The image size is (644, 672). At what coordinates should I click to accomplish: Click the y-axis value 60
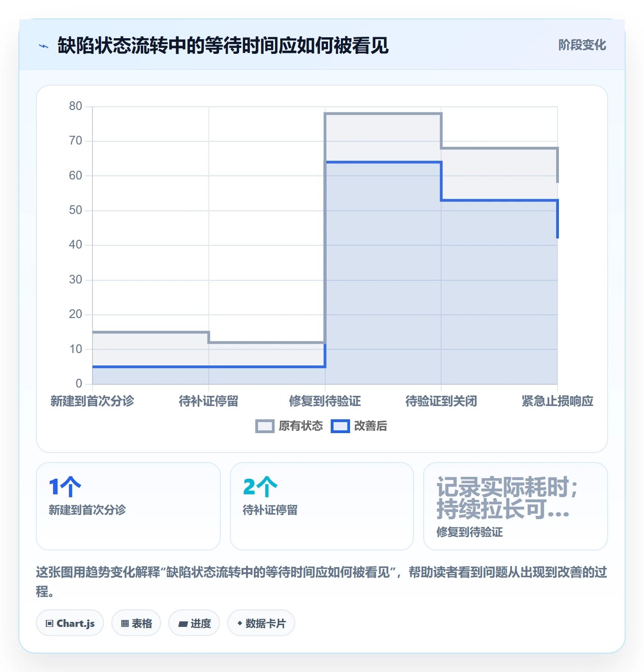[75, 176]
